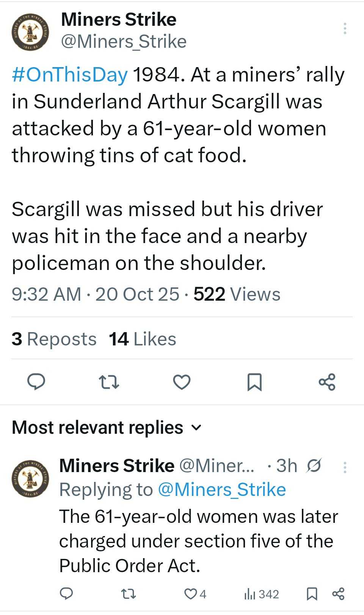The width and height of the screenshot is (364, 615).
Task: Open Miners Strike profile picture on main tweet
Action: (30, 32)
